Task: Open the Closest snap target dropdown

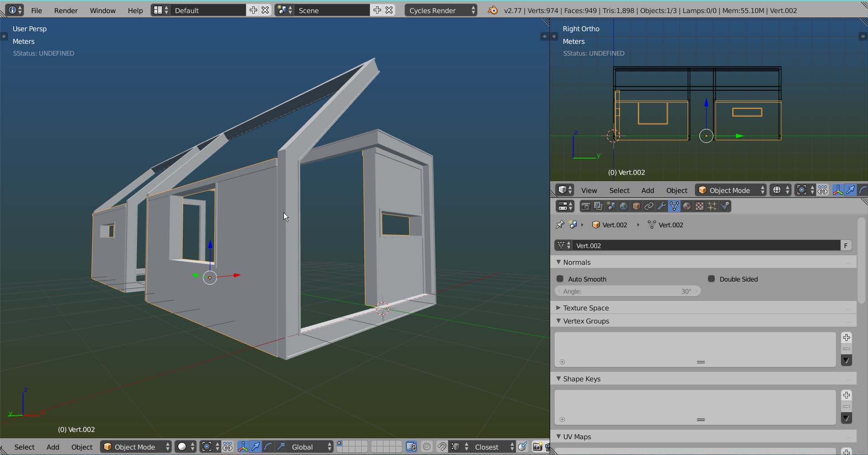Action: point(493,447)
